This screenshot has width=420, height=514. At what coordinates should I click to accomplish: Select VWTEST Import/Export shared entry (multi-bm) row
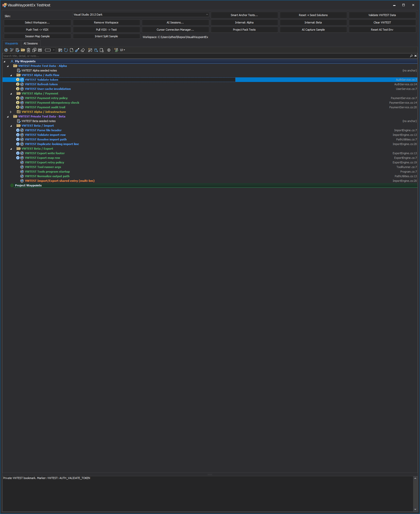click(210, 181)
